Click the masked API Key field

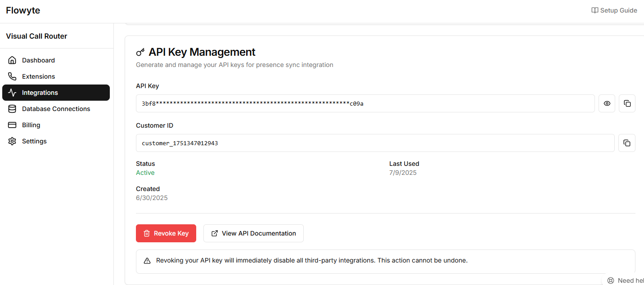coord(365,103)
